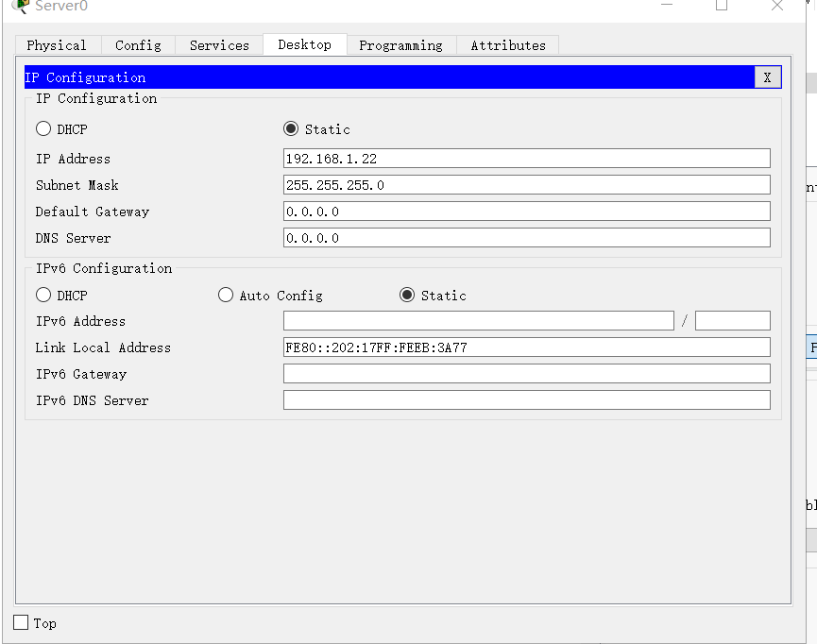Image resolution: width=817 pixels, height=644 pixels.
Task: Select IPv6 Auto Config option
Action: point(226,295)
